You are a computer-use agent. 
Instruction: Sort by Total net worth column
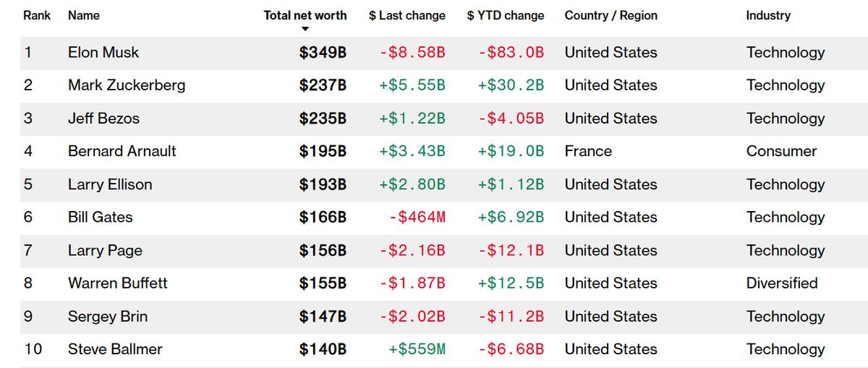click(x=305, y=15)
